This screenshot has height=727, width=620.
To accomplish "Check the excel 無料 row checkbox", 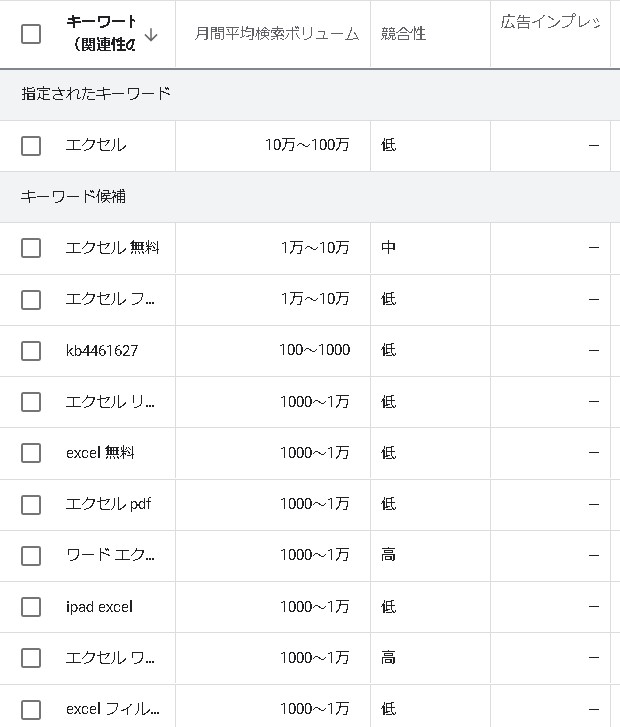I will tap(31, 453).
